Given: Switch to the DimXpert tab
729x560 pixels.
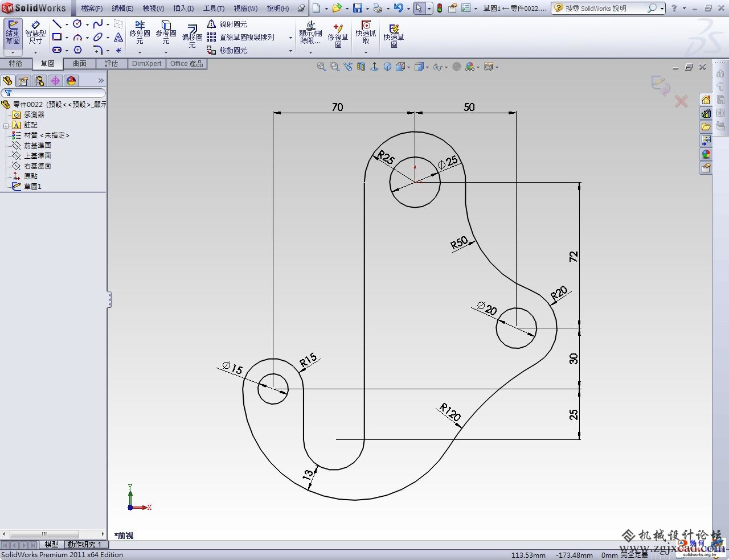Looking at the screenshot, I should (x=147, y=64).
